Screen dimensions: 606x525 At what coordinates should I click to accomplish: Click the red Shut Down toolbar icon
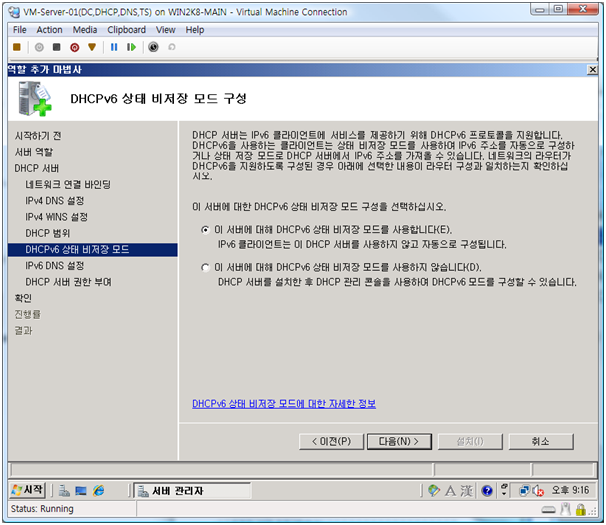click(75, 47)
